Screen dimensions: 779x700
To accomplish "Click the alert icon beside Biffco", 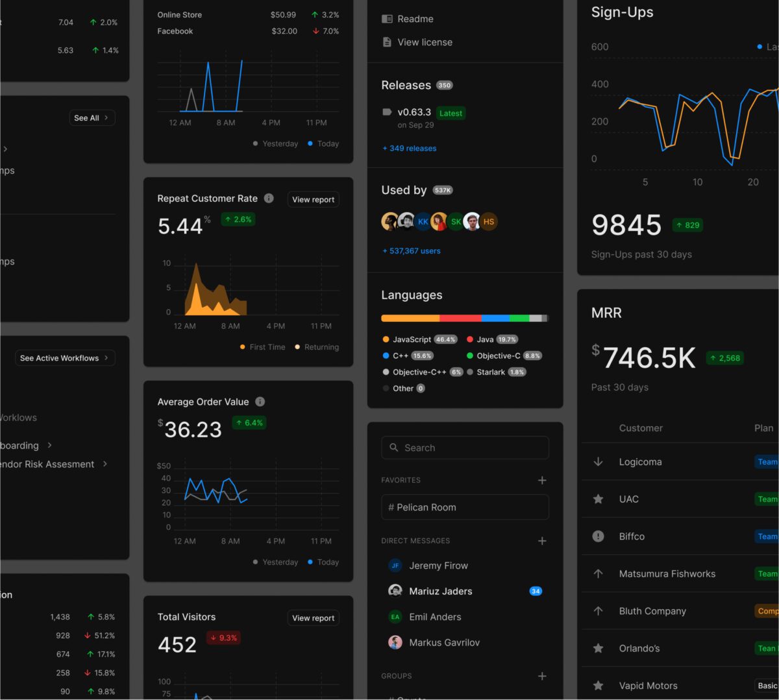I will (599, 537).
